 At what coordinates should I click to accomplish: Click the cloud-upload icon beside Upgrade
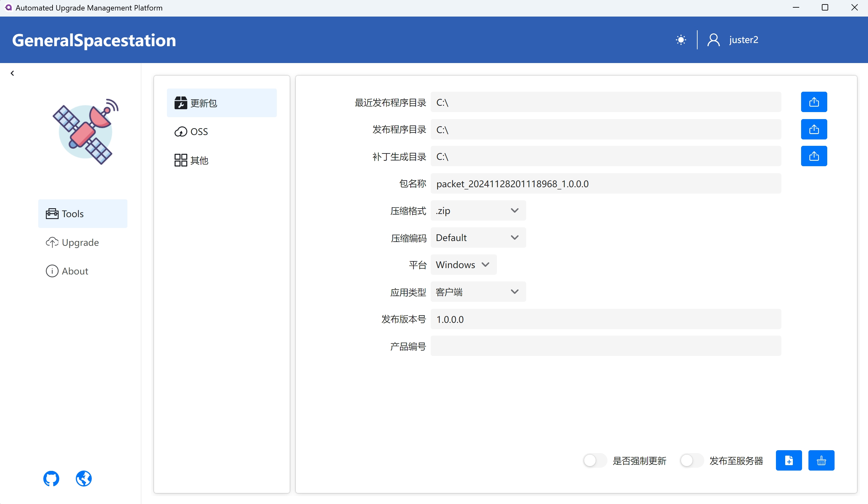pyautogui.click(x=52, y=242)
